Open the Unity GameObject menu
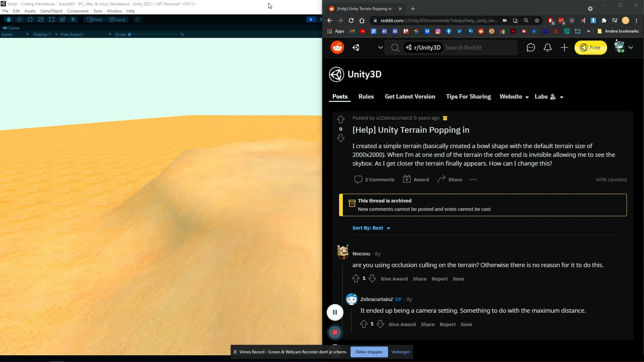The height and width of the screenshot is (362, 644). point(51,11)
